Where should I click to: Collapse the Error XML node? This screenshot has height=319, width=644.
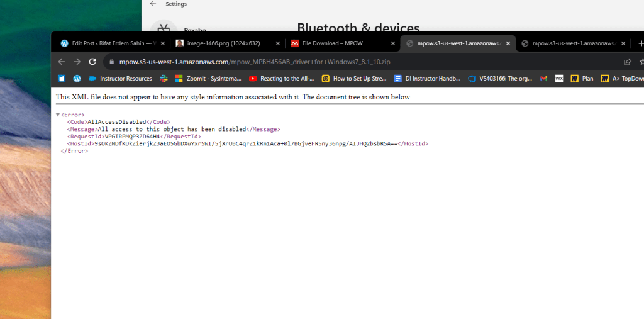click(x=58, y=115)
